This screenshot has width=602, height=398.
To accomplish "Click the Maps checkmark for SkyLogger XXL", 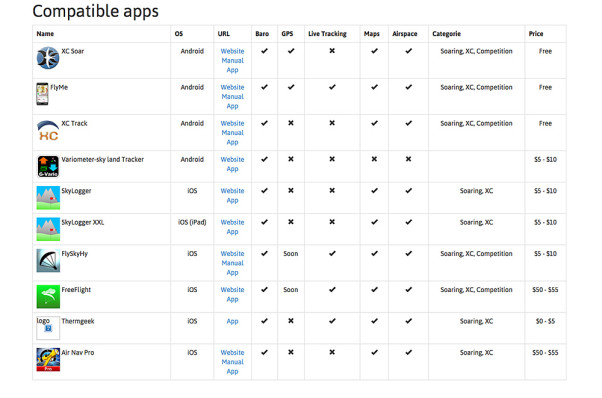I will tap(374, 222).
